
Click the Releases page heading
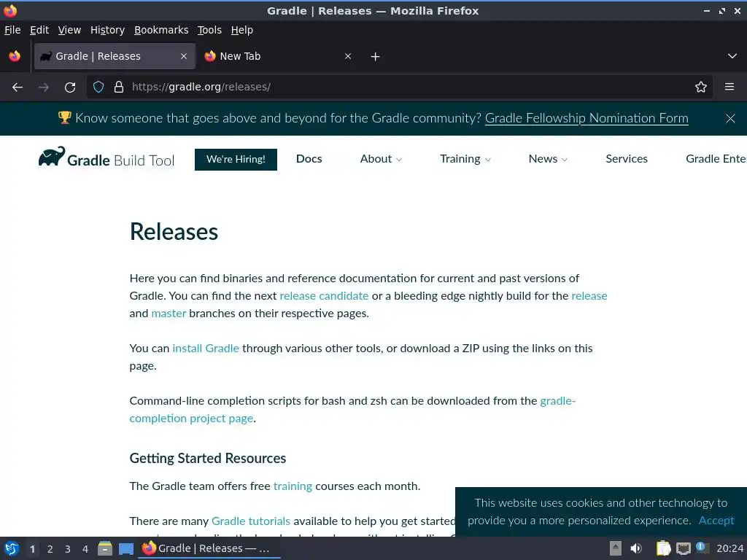coord(174,231)
